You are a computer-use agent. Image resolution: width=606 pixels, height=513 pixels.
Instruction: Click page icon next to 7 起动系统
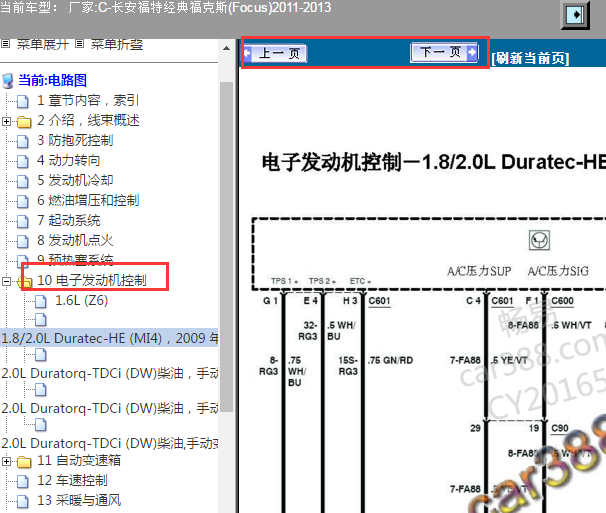point(23,221)
